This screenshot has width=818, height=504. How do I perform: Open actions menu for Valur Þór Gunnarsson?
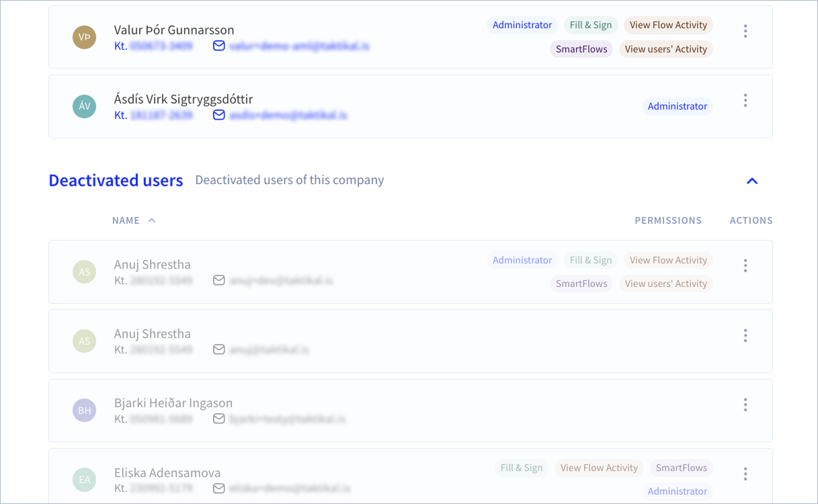point(745,31)
